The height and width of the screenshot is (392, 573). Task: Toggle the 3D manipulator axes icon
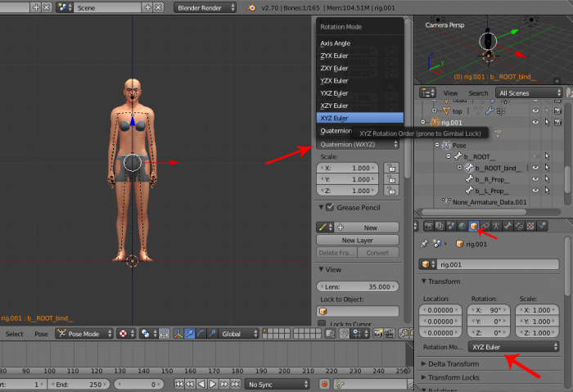point(178,334)
